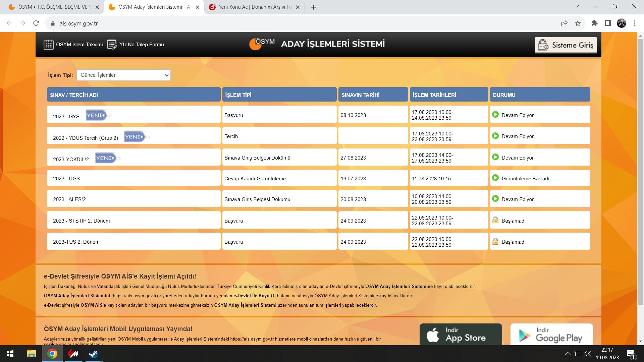View site information lock icon
Image resolution: width=644 pixels, height=362 pixels.
(53, 23)
